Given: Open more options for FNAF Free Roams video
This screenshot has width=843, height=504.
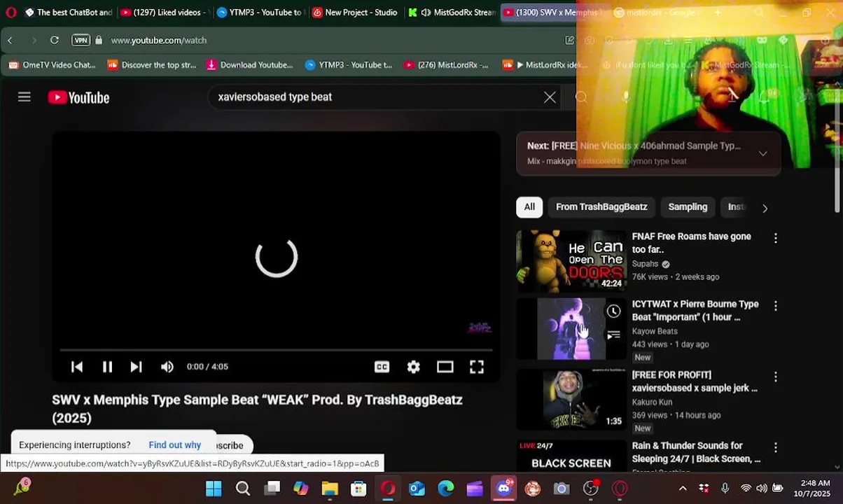Looking at the screenshot, I should pyautogui.click(x=775, y=239).
